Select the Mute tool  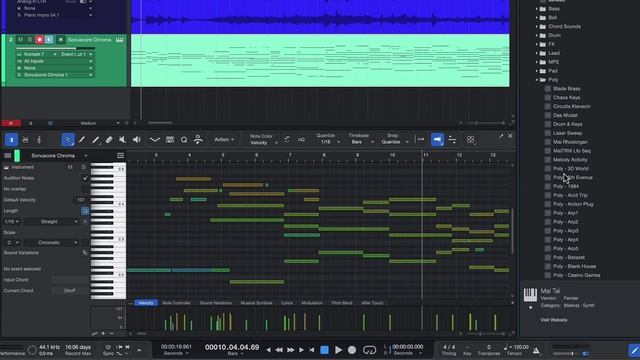tap(122, 140)
